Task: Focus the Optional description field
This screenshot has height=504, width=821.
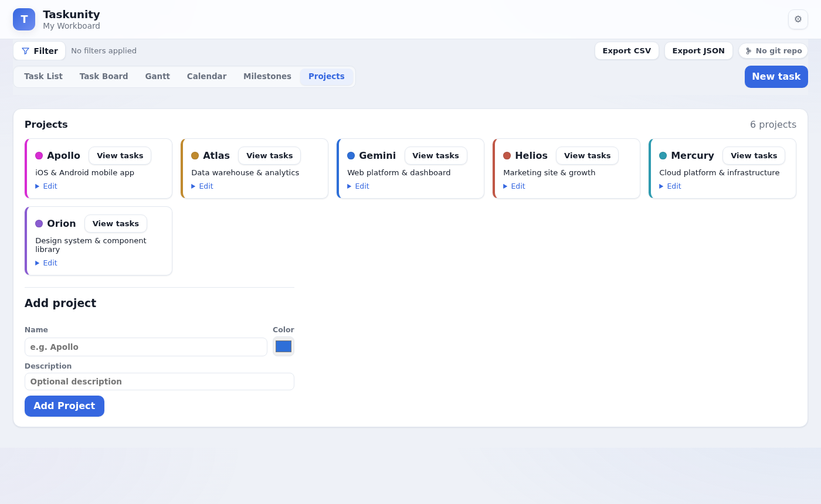Action: [160, 382]
